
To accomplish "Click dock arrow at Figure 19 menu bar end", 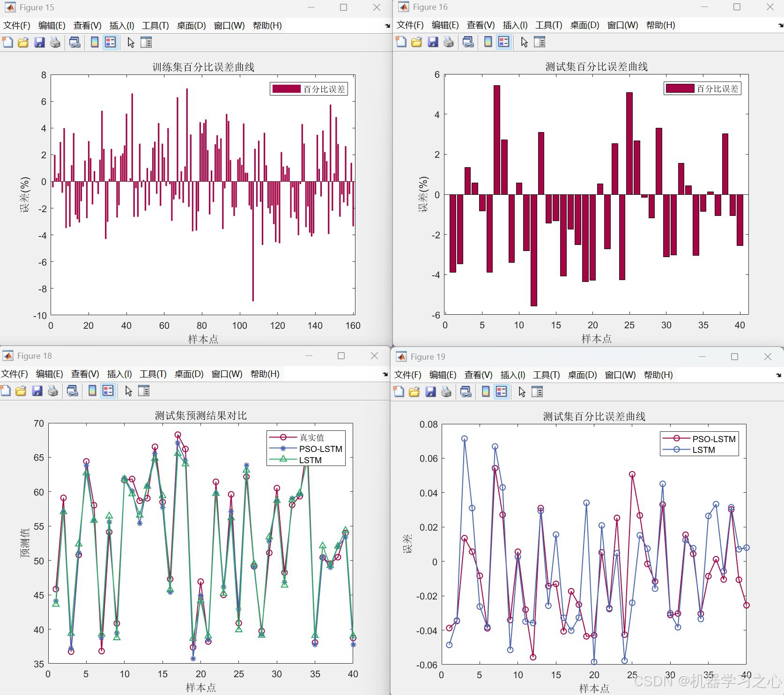I will tap(778, 375).
